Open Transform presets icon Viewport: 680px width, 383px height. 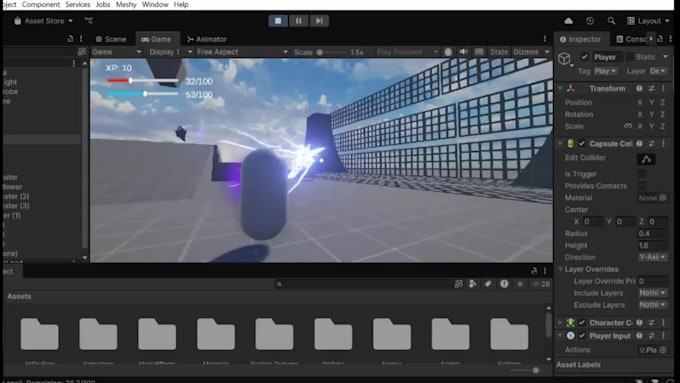651,88
